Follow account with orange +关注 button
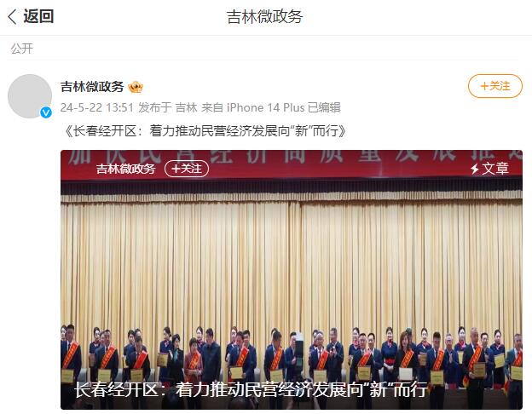The width and height of the screenshot is (532, 414). (x=495, y=86)
